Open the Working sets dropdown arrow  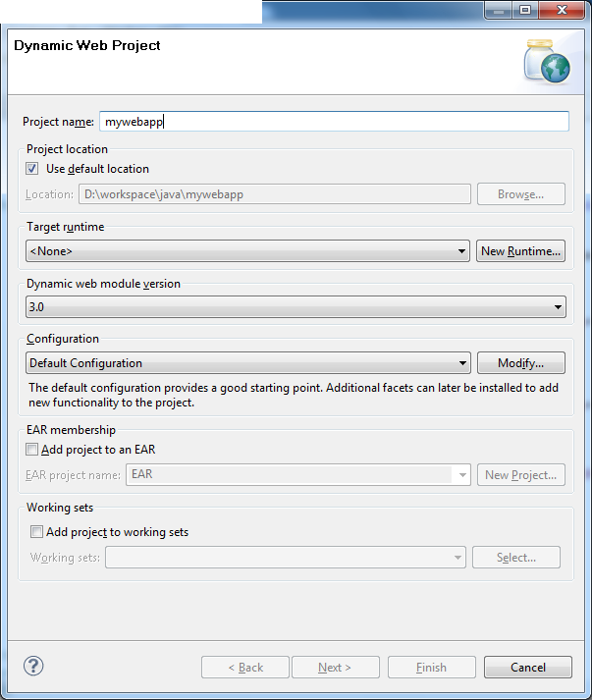(457, 557)
